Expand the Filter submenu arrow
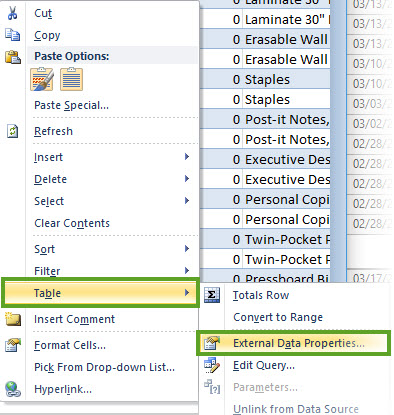394x415 pixels. (187, 270)
